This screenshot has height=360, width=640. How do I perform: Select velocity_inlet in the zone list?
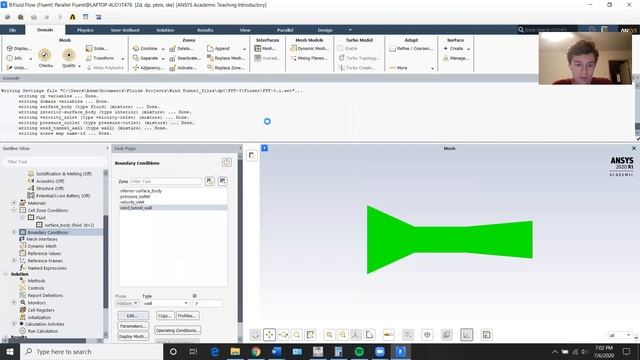132,202
